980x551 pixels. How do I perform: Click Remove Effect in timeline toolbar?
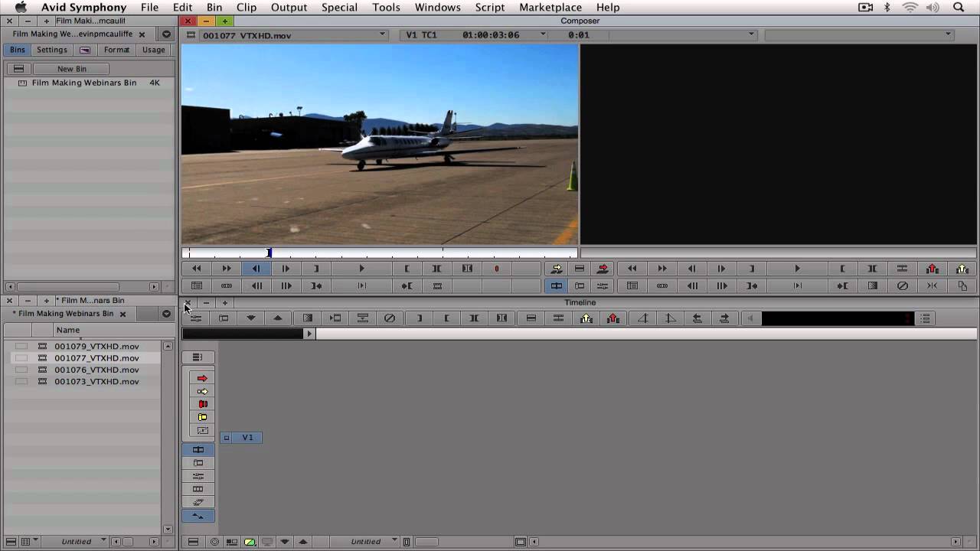coord(390,318)
